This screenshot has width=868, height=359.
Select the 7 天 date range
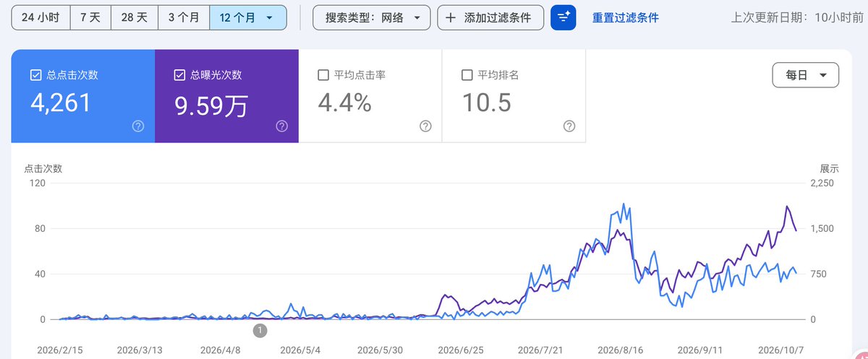click(90, 17)
